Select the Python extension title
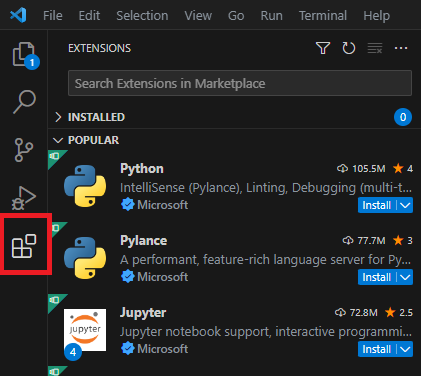421x376 pixels. [142, 169]
